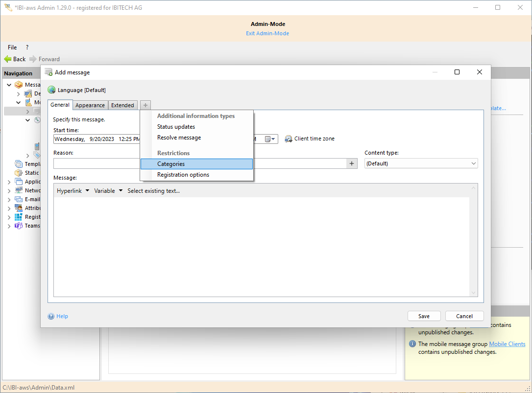Viewport: 532px width, 393px height.
Task: Switch to the Appearance tab
Action: point(90,105)
